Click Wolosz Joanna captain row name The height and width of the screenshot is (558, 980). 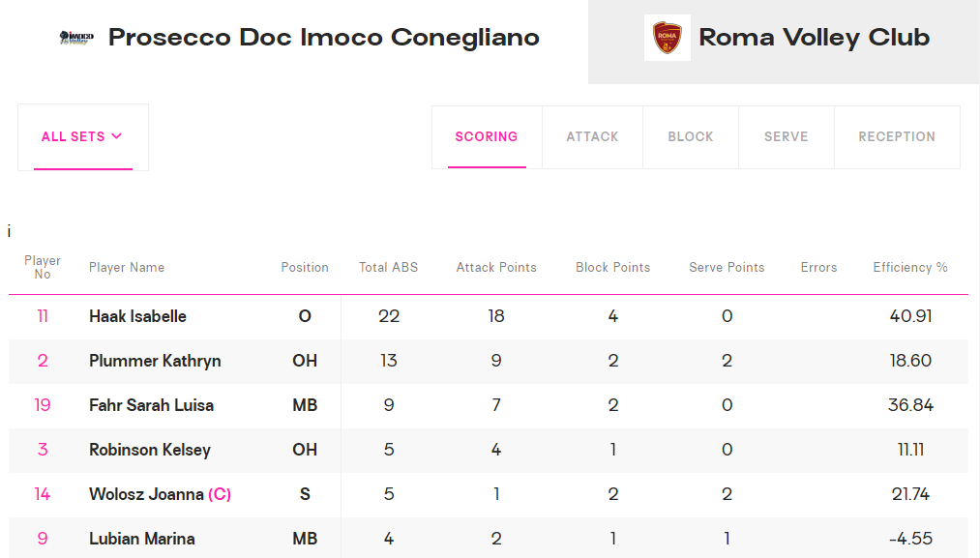(x=160, y=494)
